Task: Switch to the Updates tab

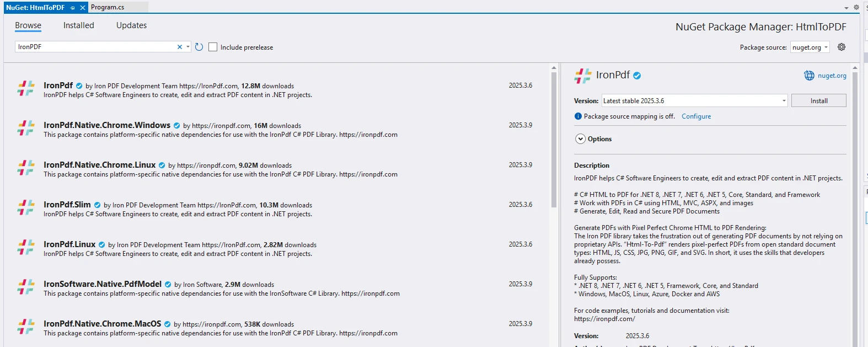Action: [131, 25]
